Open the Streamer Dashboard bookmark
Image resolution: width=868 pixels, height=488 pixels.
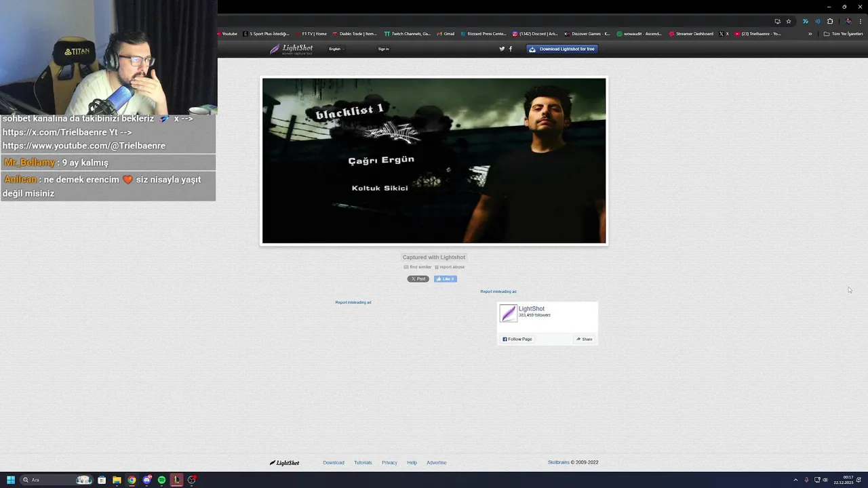(692, 34)
